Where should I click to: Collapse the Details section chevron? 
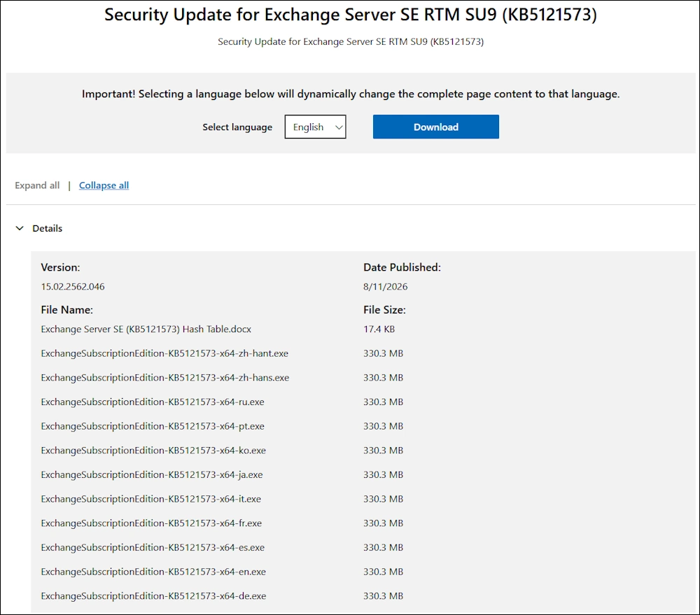pos(20,228)
